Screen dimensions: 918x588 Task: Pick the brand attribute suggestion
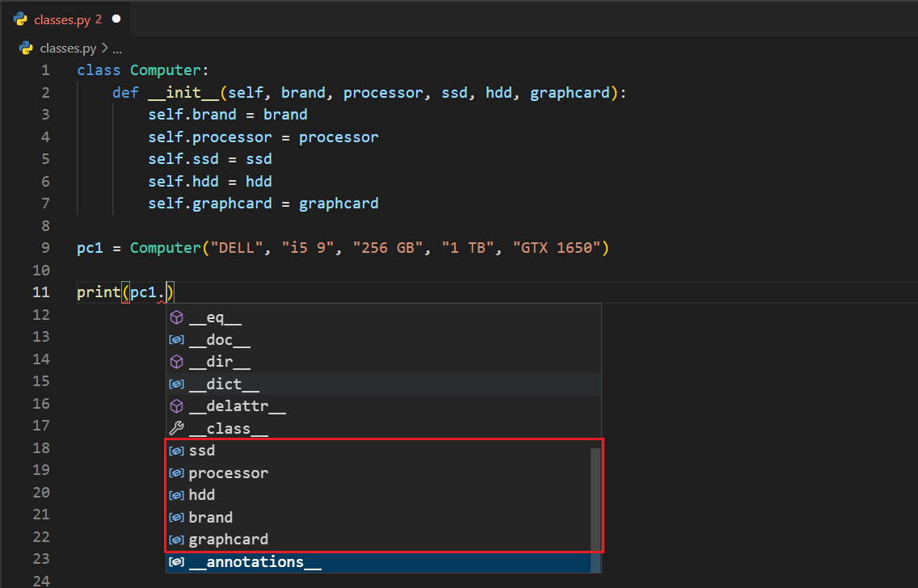tap(210, 517)
